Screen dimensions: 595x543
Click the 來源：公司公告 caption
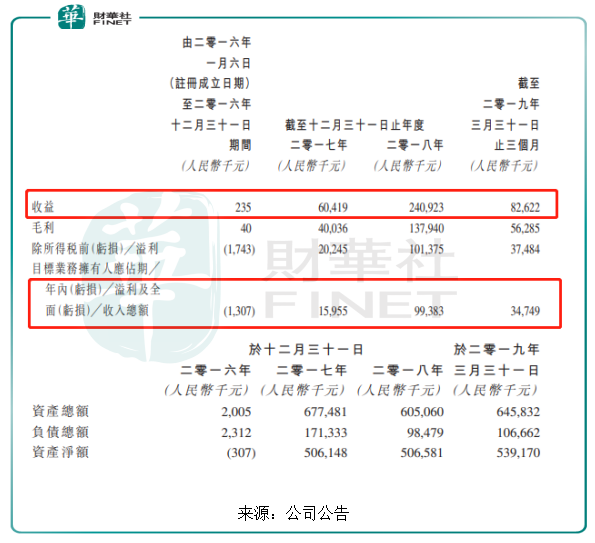tap(293, 513)
